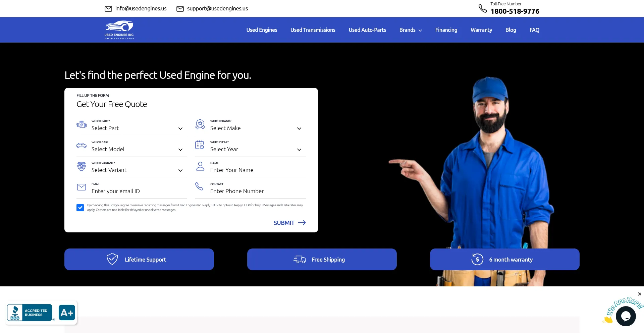Click the Free Shipping truck icon
The width and height of the screenshot is (644, 333).
click(x=300, y=260)
